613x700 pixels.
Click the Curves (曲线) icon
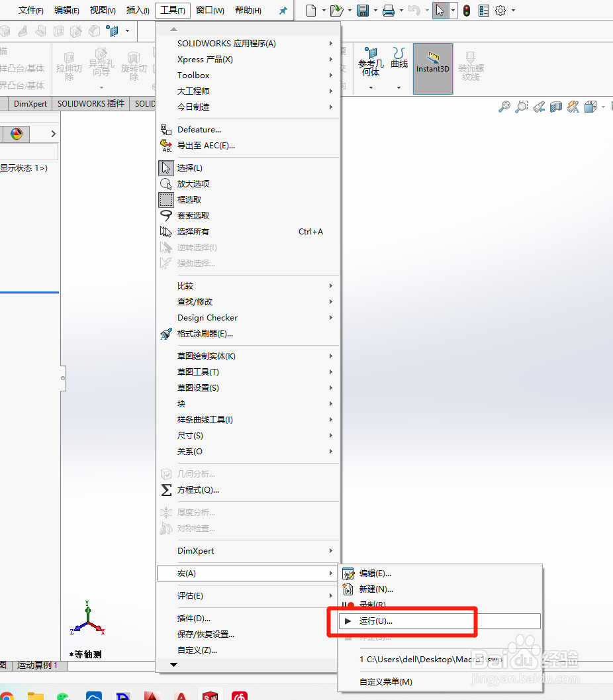coord(399,58)
